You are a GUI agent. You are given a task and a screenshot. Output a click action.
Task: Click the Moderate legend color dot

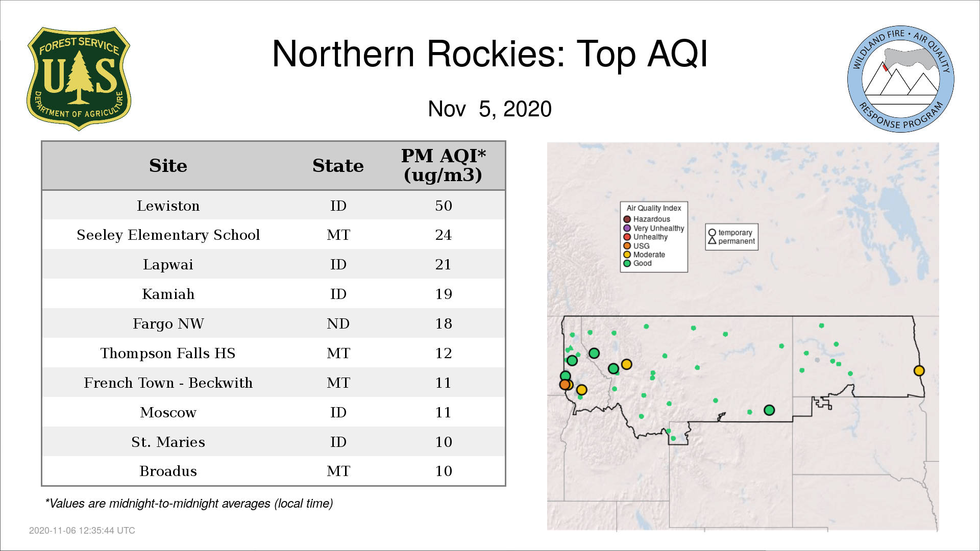pos(627,255)
